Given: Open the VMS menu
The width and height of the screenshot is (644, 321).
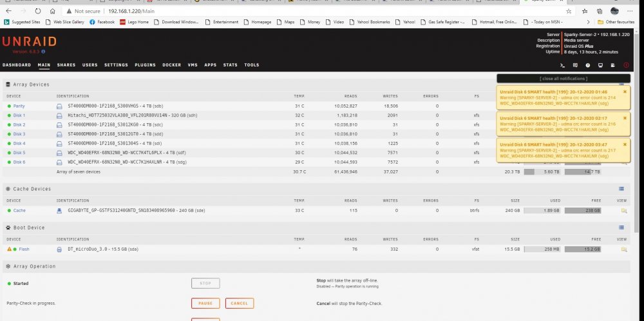Looking at the screenshot, I should coord(193,65).
